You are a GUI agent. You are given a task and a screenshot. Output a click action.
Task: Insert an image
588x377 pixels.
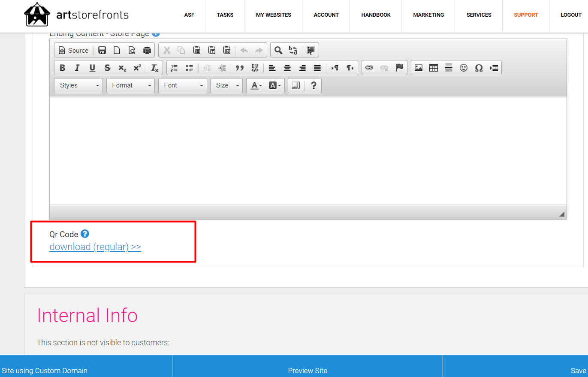pos(419,68)
